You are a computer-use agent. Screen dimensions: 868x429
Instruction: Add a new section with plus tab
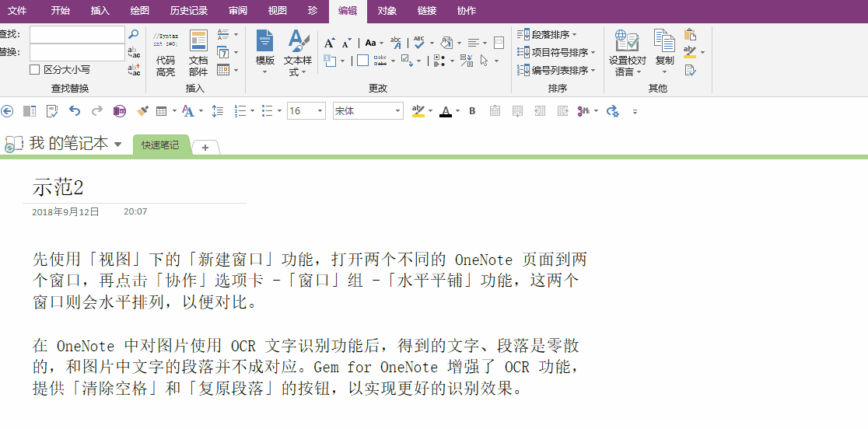pyautogui.click(x=205, y=147)
